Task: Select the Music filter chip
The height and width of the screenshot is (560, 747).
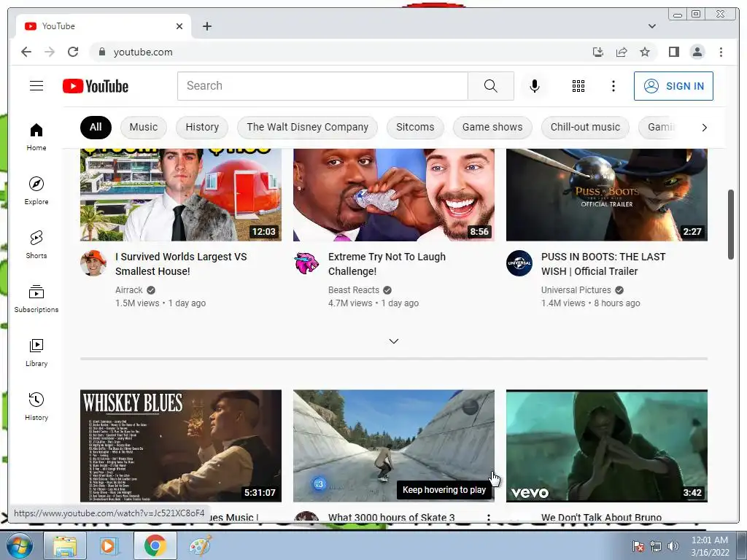Action: [x=144, y=127]
